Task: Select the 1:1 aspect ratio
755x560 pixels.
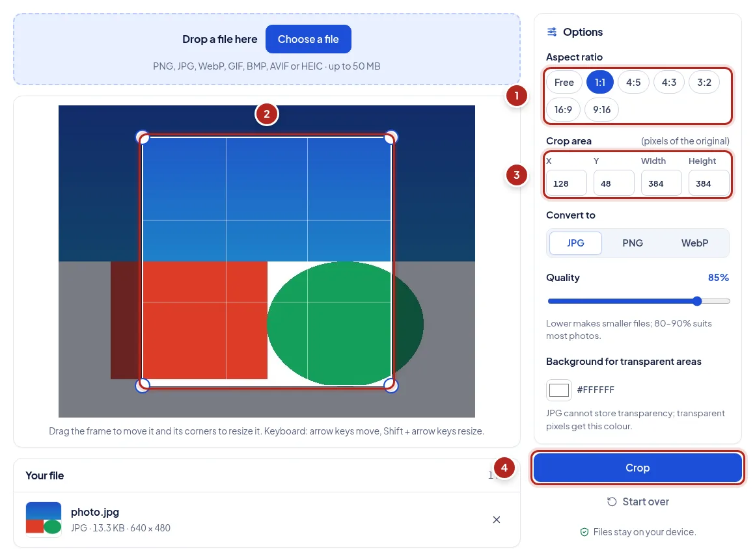Action: click(599, 82)
